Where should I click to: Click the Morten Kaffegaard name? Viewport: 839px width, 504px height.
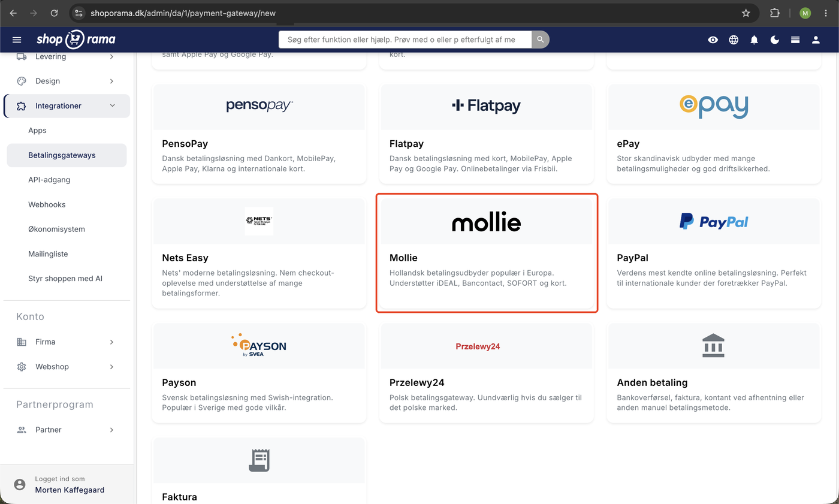tap(70, 490)
